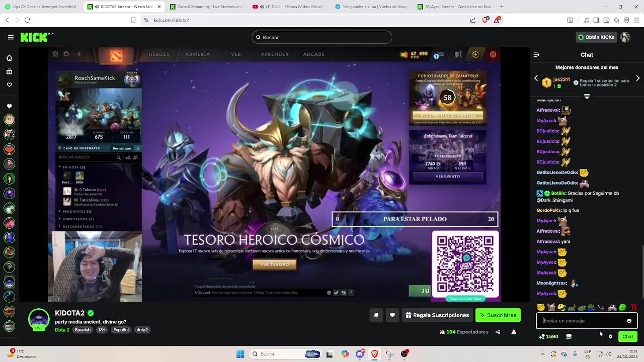Expand the top donors dropdown under jas2311
This screenshot has height=362, width=644.
[587, 96]
